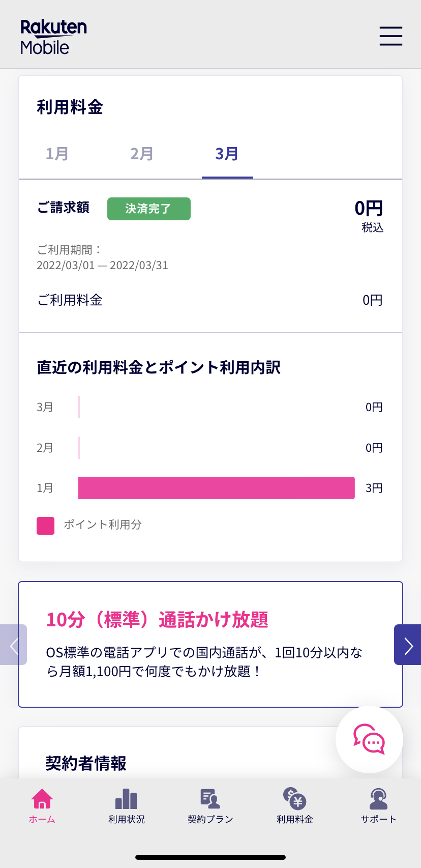This screenshot has height=868, width=421.
Task: Tap the 決済完了 status badge
Action: click(x=148, y=209)
